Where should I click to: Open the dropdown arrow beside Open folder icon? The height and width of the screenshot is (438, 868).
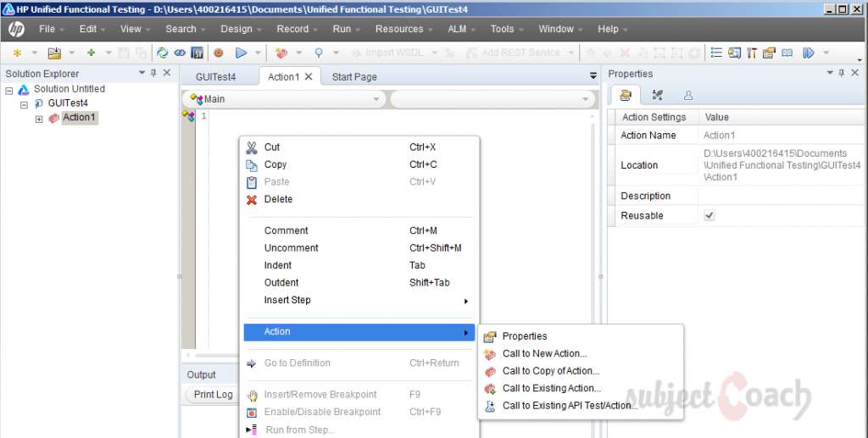point(71,53)
